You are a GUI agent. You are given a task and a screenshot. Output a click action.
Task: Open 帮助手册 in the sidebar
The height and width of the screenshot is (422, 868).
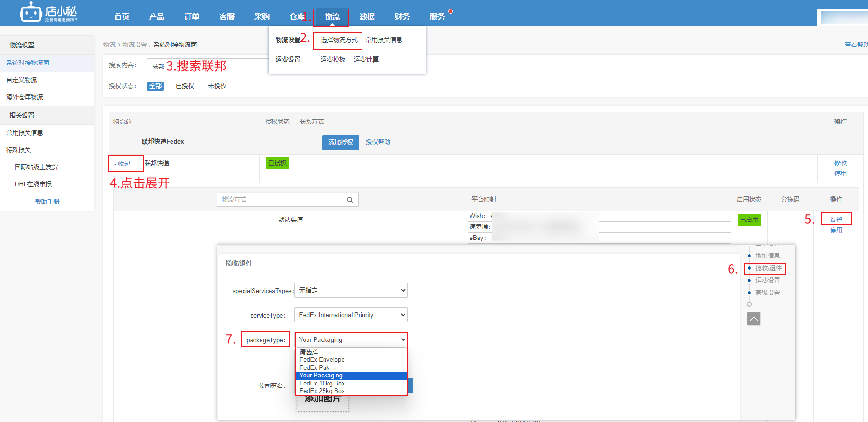point(47,202)
